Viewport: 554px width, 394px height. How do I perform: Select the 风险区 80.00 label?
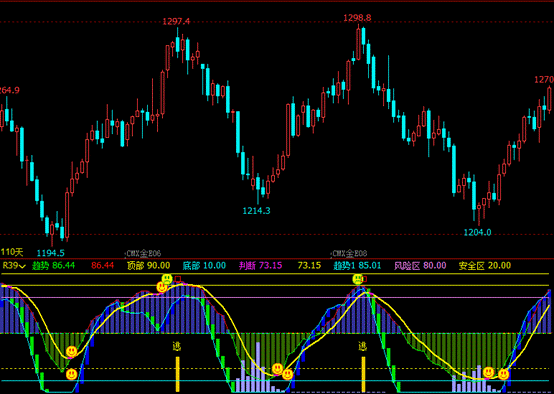(420, 265)
